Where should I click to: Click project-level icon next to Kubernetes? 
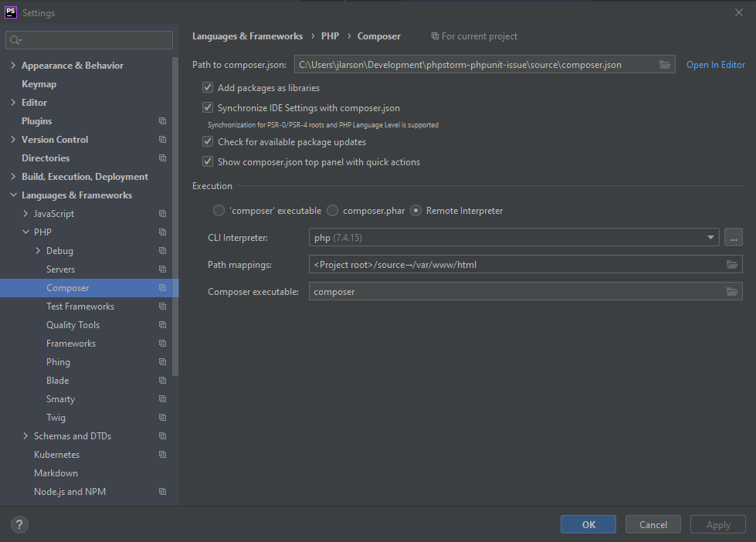click(x=162, y=455)
